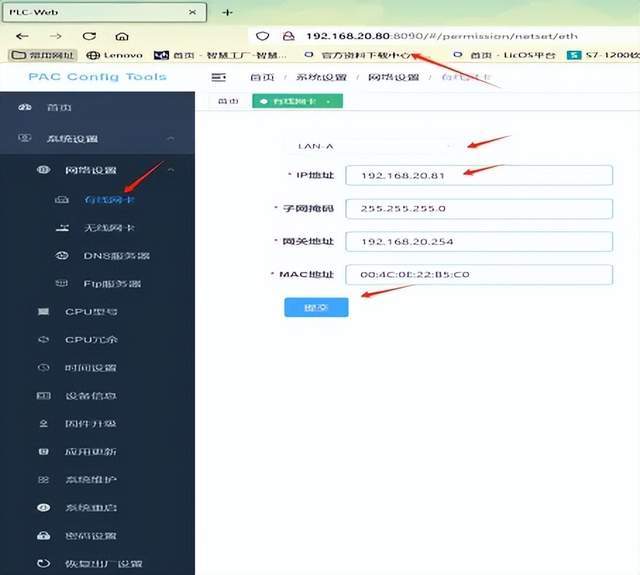Viewport: 640px width, 575px height.
Task: Click the blue 提交 submit button
Action: (316, 307)
